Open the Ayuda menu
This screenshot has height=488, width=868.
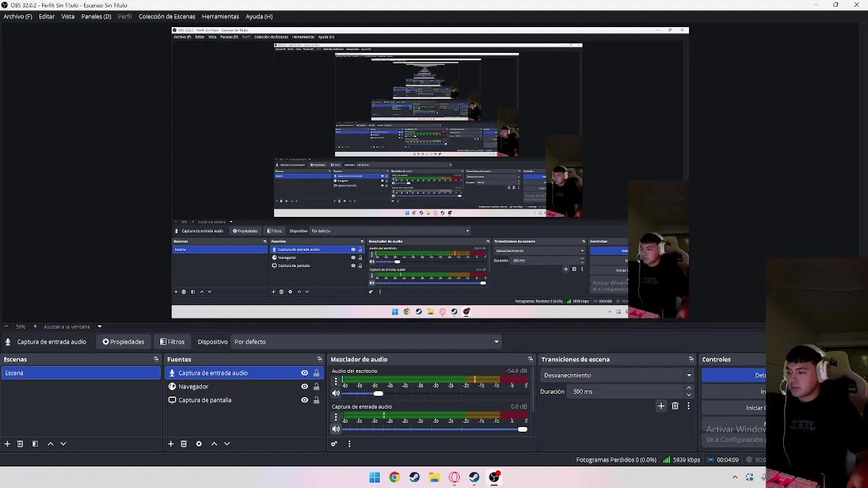(x=259, y=16)
